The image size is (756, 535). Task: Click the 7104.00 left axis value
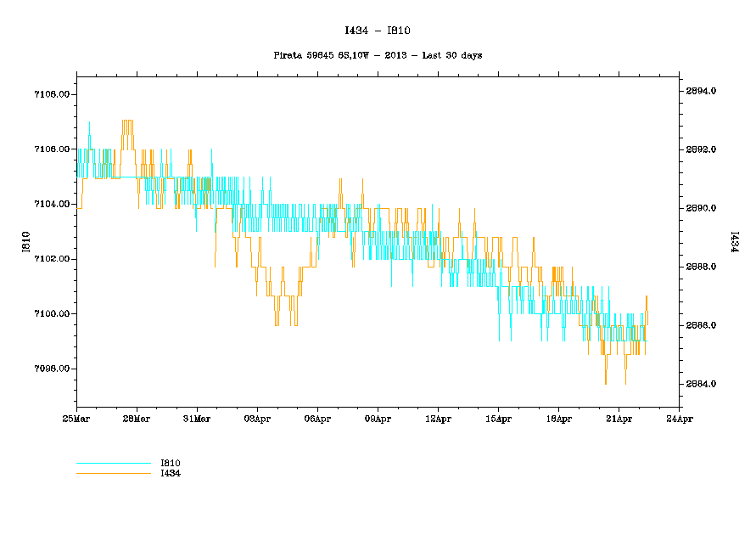pos(51,204)
